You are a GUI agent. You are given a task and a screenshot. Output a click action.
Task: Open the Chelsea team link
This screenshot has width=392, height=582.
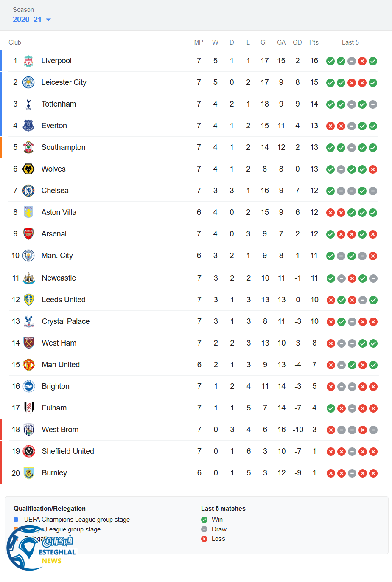click(55, 191)
